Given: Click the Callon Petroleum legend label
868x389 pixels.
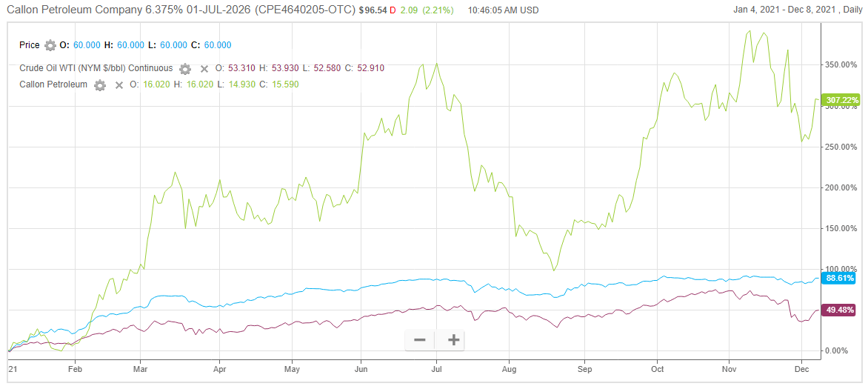Looking at the screenshot, I should click(x=54, y=84).
